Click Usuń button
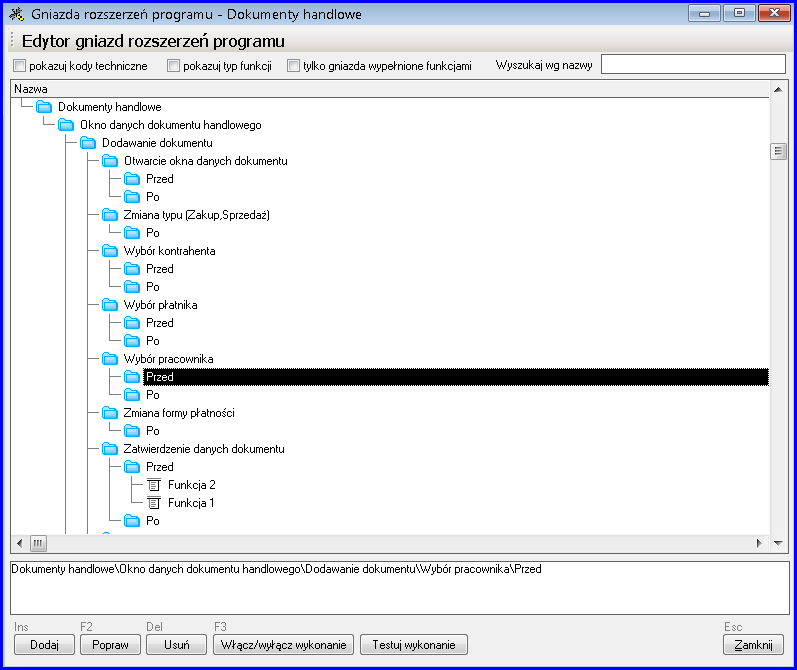This screenshot has height=670, width=797. (176, 645)
